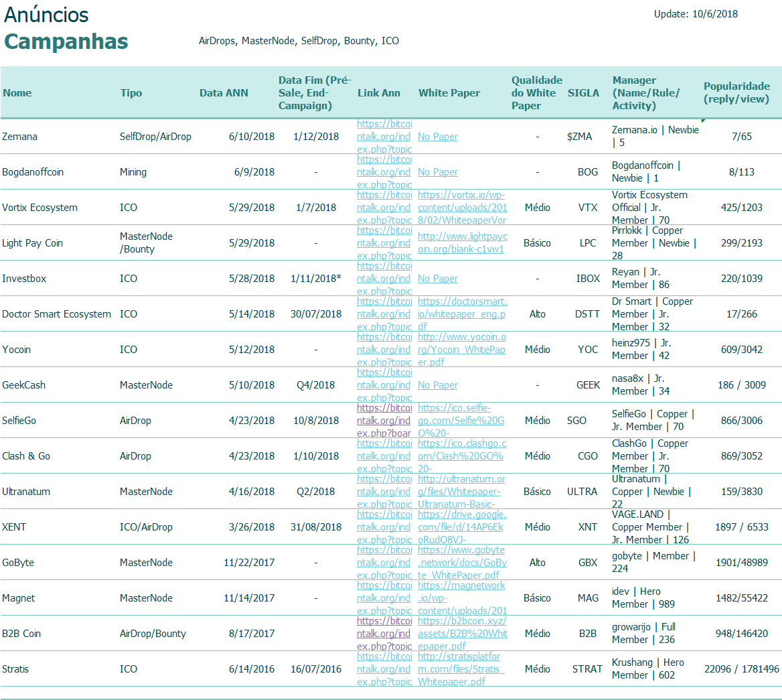782x700 pixels.
Task: Select the SIGLA column header
Action: pos(584,93)
